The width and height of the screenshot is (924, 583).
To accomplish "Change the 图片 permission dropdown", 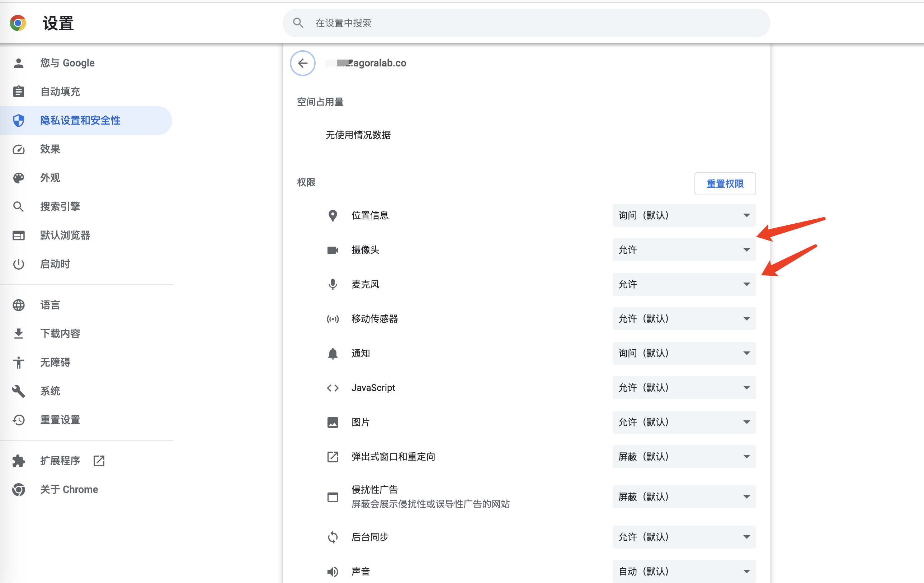I will point(684,423).
